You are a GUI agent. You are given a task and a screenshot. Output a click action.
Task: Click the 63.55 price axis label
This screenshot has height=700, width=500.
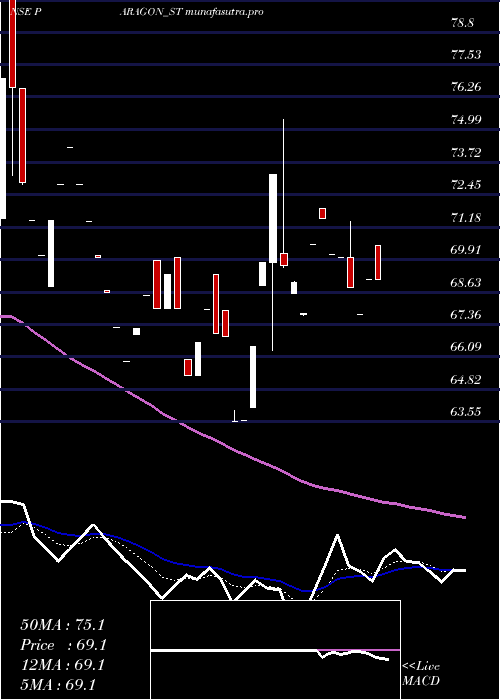(x=466, y=412)
